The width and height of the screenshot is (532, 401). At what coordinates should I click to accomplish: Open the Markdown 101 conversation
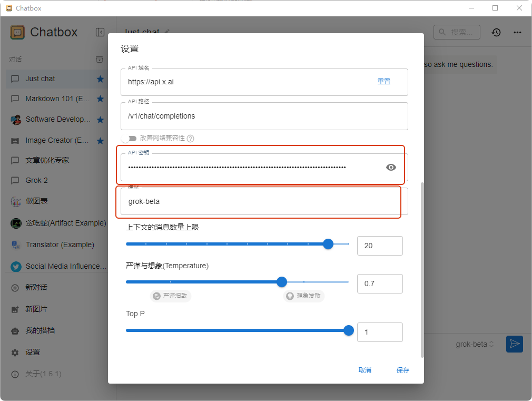pyautogui.click(x=57, y=99)
